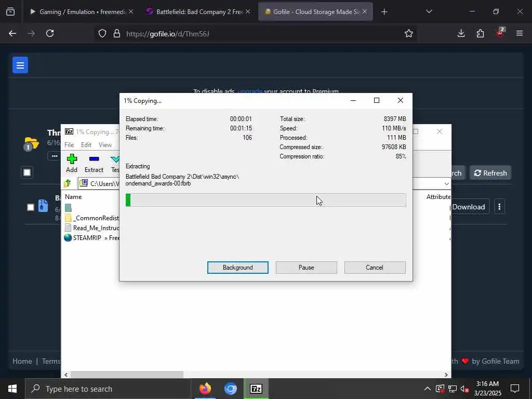Viewport: 532px width, 399px height.
Task: Expand the 7-Zip address path dropdown
Action: [446, 183]
